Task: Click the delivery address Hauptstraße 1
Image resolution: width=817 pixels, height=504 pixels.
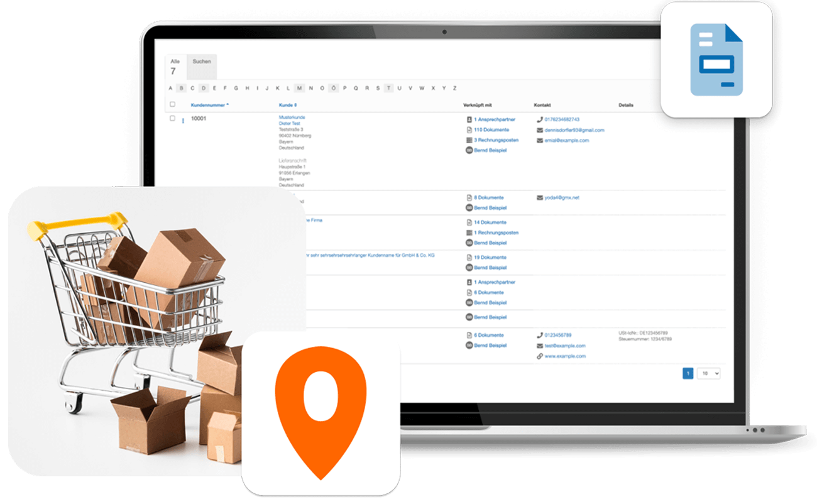Action: [x=292, y=167]
